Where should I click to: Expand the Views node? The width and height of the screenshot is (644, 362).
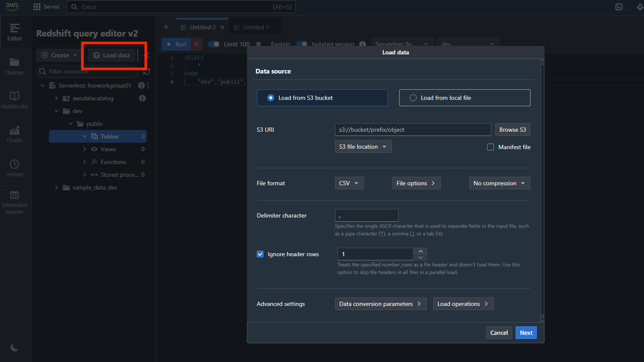tap(85, 149)
